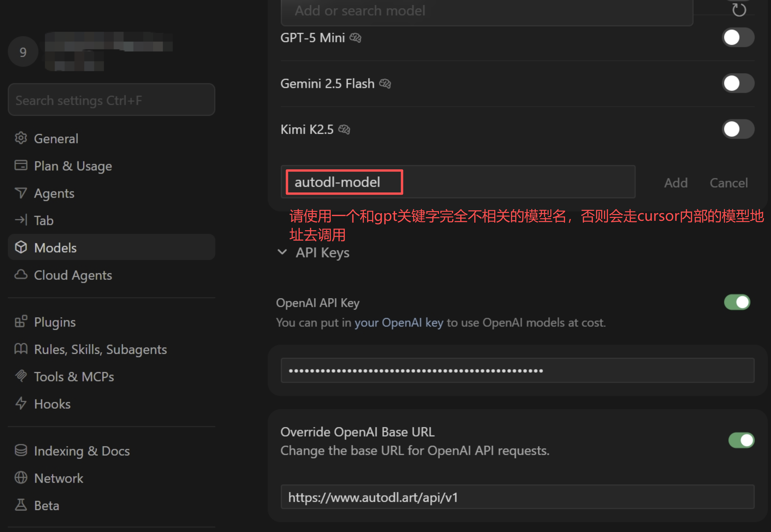Click Add to save autodl-model
The width and height of the screenshot is (771, 532).
click(x=676, y=183)
